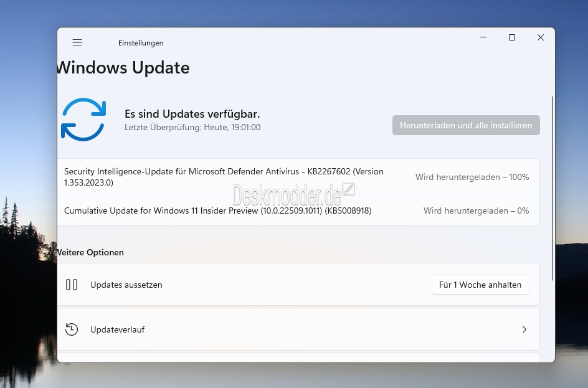
Task: Click the blue update sync arrows icon
Action: pos(83,120)
